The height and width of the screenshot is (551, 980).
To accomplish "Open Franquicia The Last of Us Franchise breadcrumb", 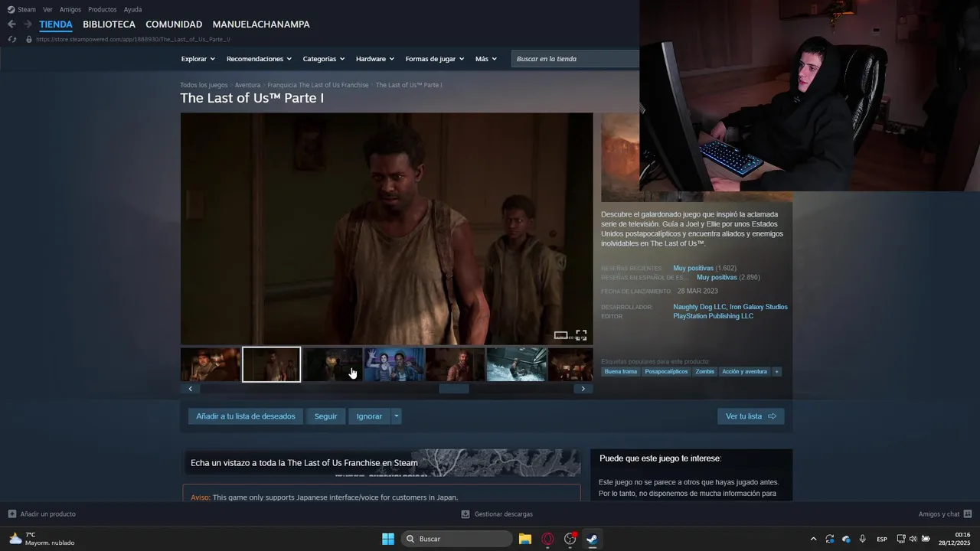I will 318,85.
